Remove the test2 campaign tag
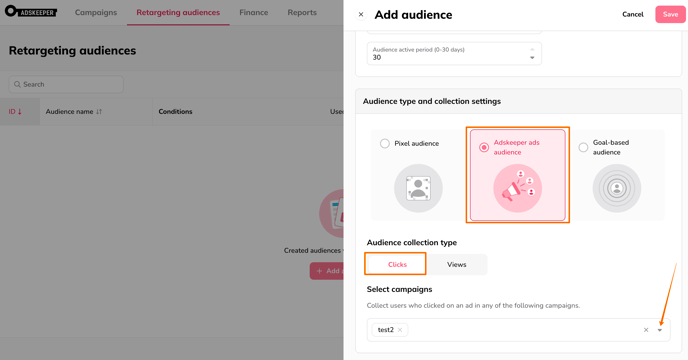The image size is (688, 360). 400,330
